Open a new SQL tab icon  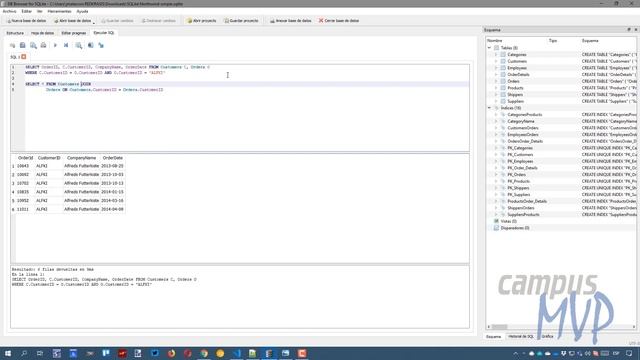click(x=12, y=45)
